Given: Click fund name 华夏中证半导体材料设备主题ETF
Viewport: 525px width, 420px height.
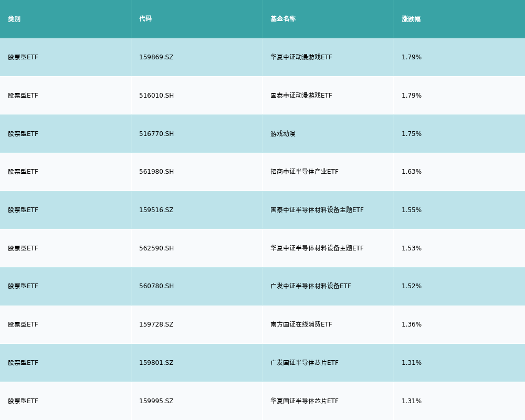Looking at the screenshot, I should click(x=317, y=248).
